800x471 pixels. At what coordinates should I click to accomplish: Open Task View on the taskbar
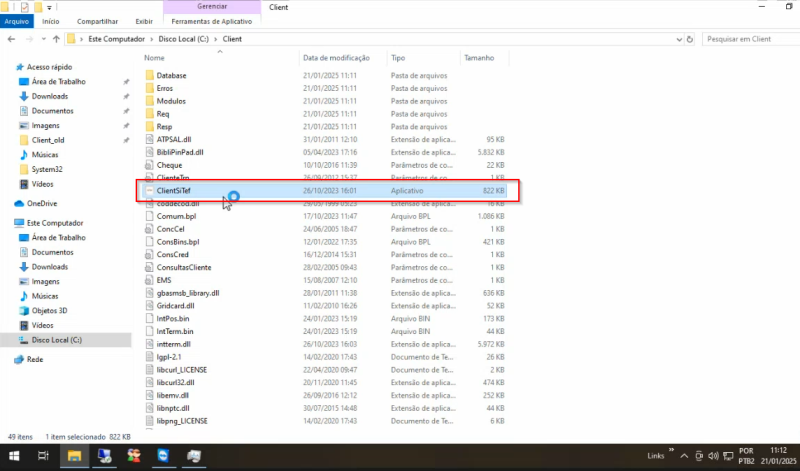tap(43, 456)
